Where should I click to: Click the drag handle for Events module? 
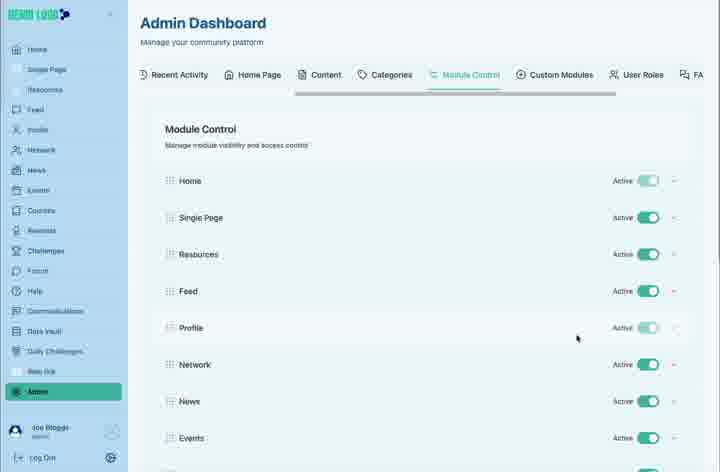[170, 438]
